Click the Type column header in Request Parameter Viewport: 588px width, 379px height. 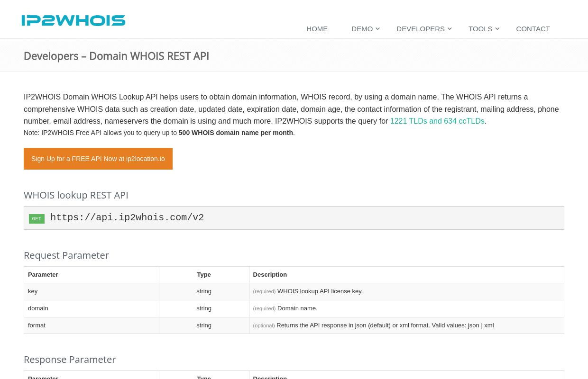pos(204,275)
